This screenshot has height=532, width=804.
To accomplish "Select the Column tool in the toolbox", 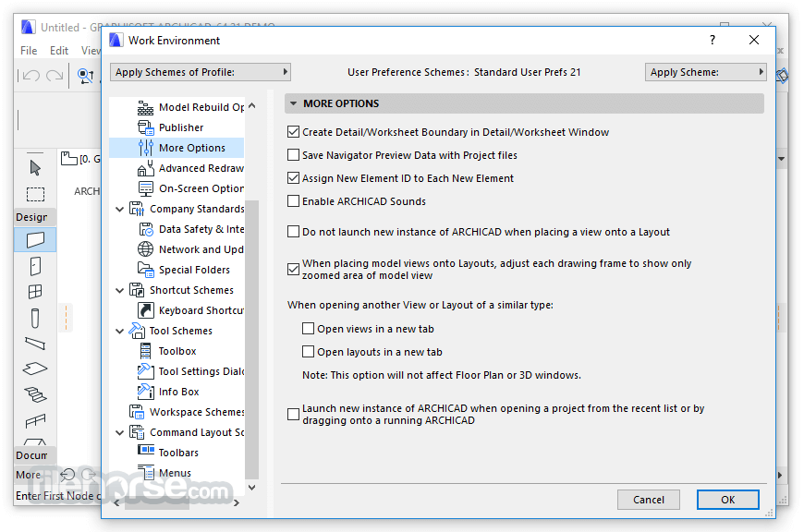I will (35, 318).
